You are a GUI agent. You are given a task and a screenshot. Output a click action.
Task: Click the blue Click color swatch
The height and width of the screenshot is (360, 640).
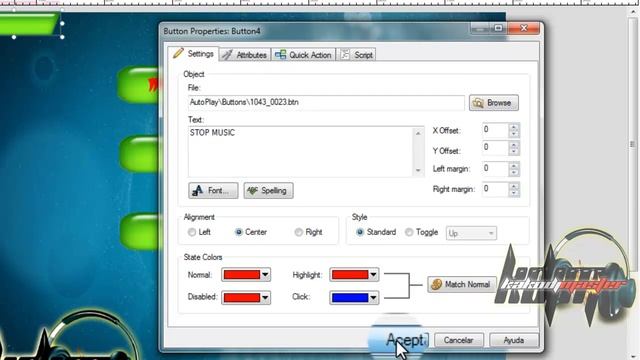pyautogui.click(x=350, y=298)
